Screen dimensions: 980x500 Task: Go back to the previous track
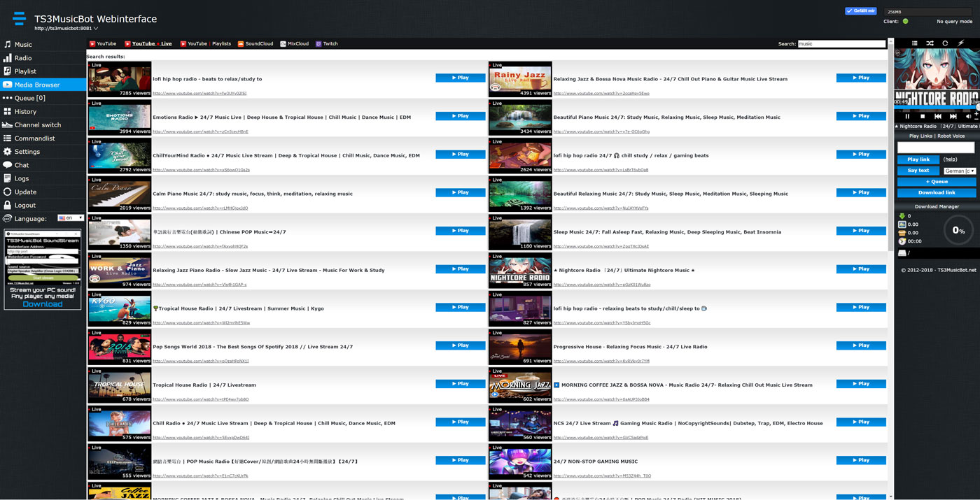click(938, 117)
